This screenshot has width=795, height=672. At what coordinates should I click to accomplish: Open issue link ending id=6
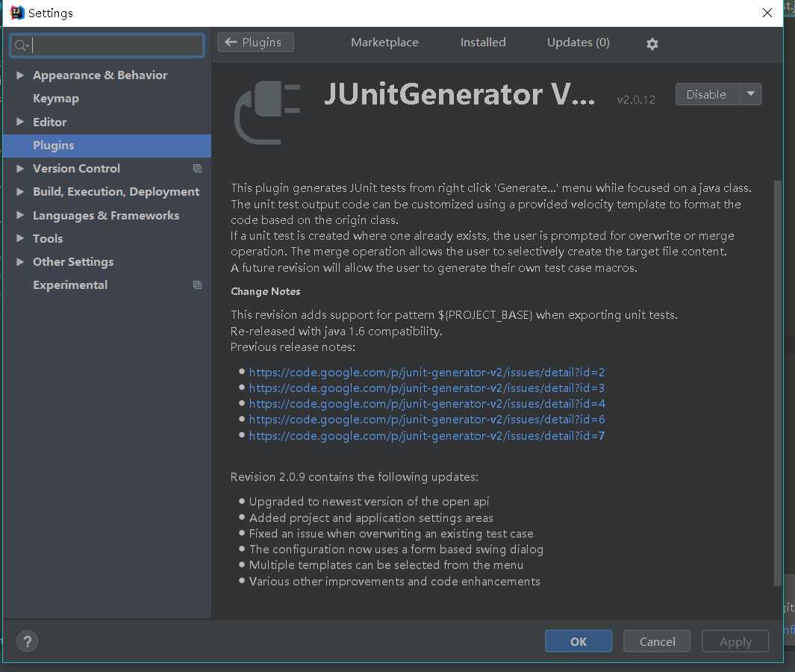point(427,420)
